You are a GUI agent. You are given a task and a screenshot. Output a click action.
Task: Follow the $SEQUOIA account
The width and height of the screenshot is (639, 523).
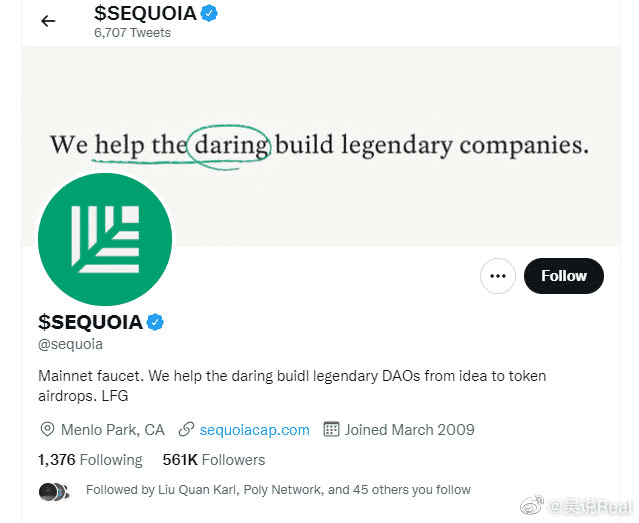563,276
